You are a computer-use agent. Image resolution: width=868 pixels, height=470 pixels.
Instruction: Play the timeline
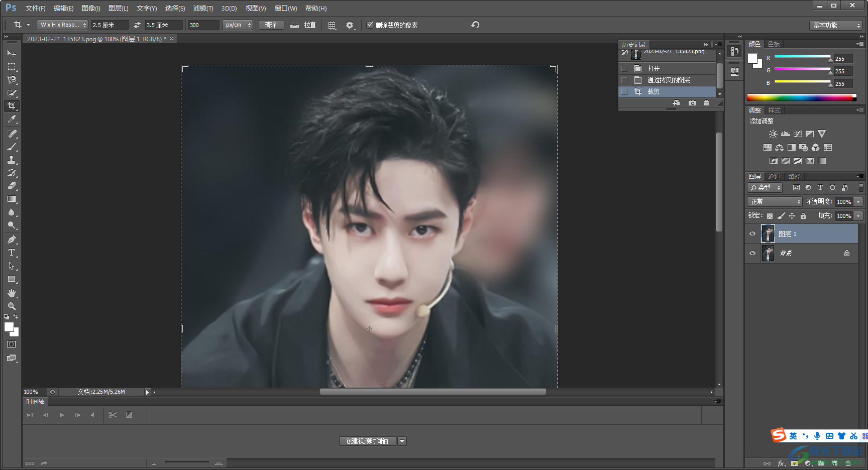(x=62, y=415)
